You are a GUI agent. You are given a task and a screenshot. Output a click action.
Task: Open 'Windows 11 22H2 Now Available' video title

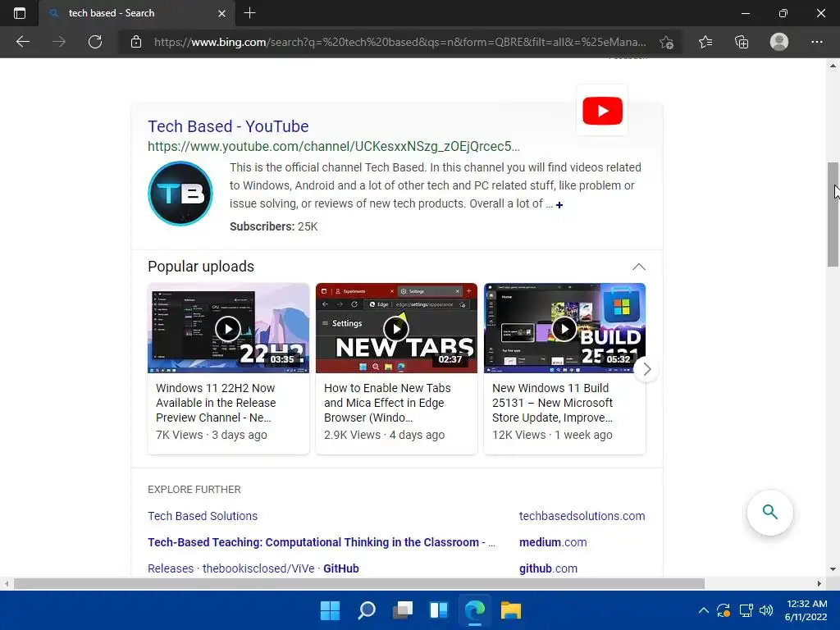point(216,403)
